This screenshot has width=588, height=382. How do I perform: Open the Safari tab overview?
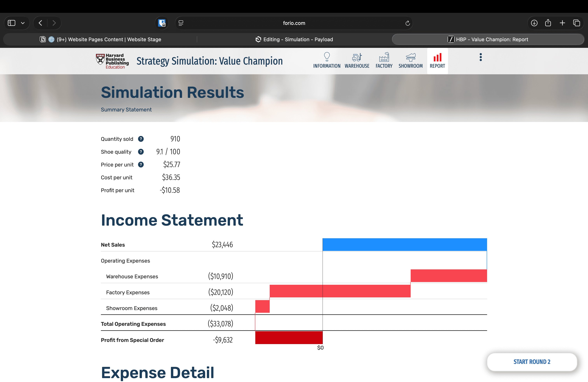[576, 23]
